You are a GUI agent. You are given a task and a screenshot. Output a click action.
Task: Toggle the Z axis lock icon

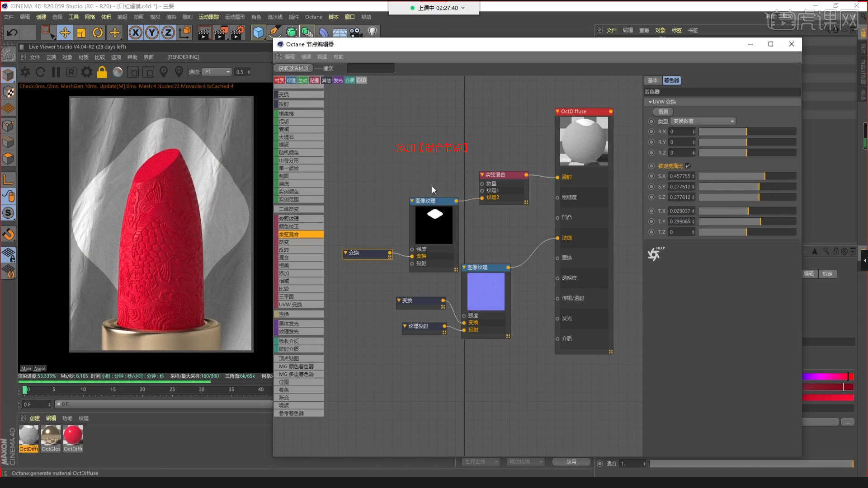[168, 33]
